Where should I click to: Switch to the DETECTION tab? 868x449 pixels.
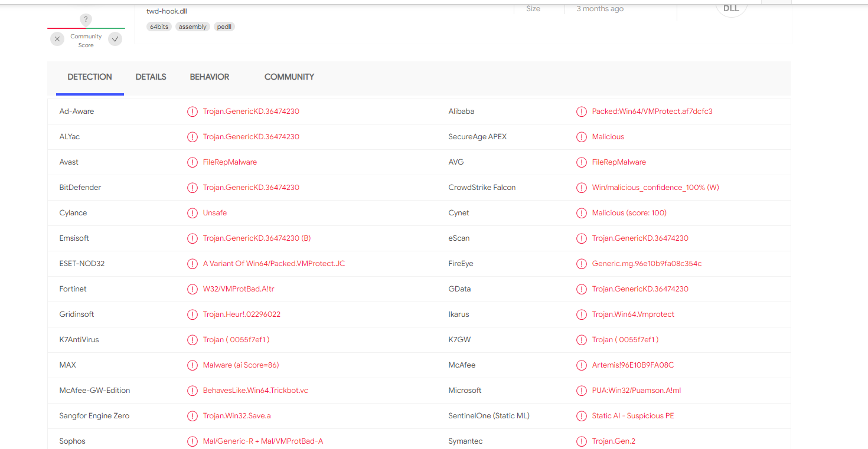click(90, 77)
